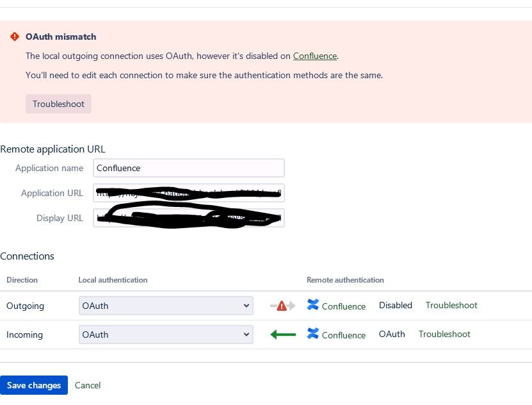The height and width of the screenshot is (405, 532).
Task: Click the Outgoing direction label
Action: point(25,306)
